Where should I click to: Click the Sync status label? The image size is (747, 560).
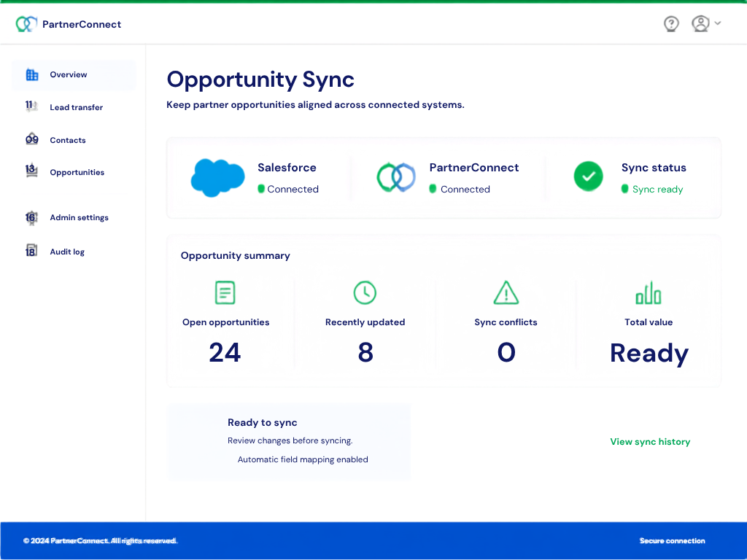click(x=654, y=168)
